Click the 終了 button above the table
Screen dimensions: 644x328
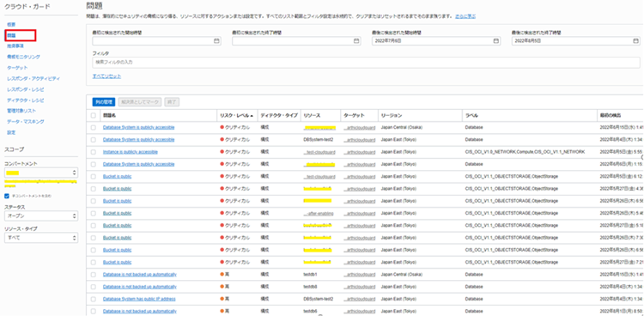pos(172,102)
